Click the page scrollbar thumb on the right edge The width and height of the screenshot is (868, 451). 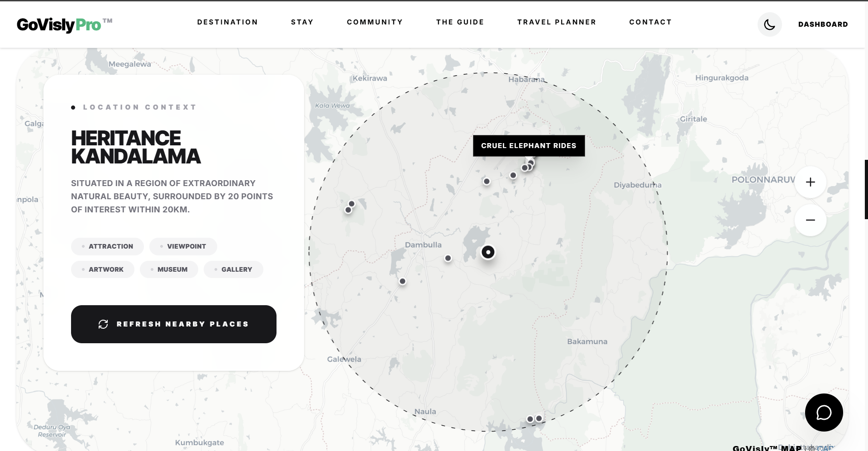(x=866, y=189)
